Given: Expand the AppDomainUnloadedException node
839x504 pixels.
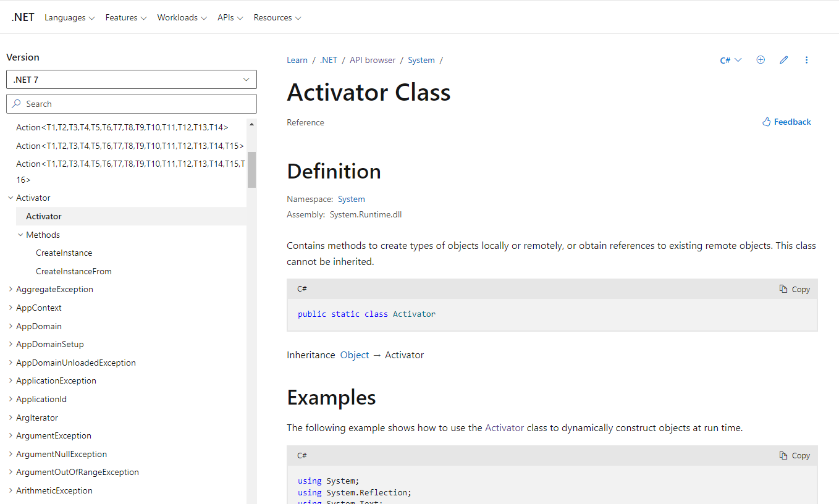Looking at the screenshot, I should pyautogui.click(x=11, y=363).
